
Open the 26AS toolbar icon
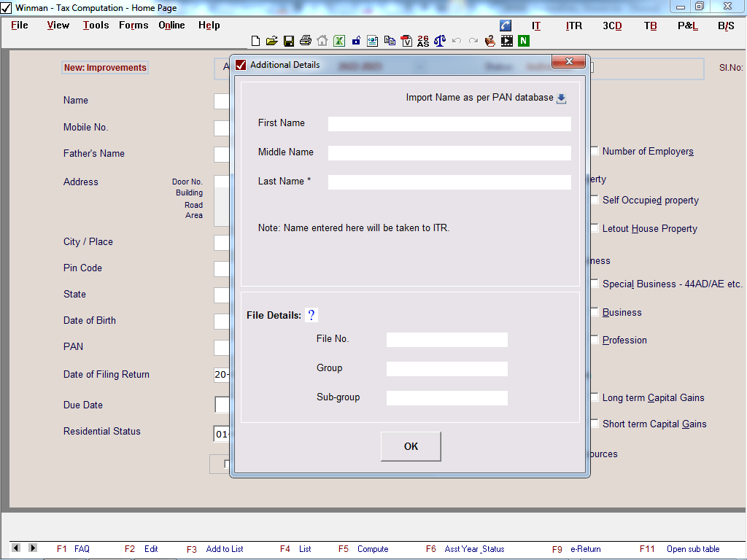tap(423, 41)
